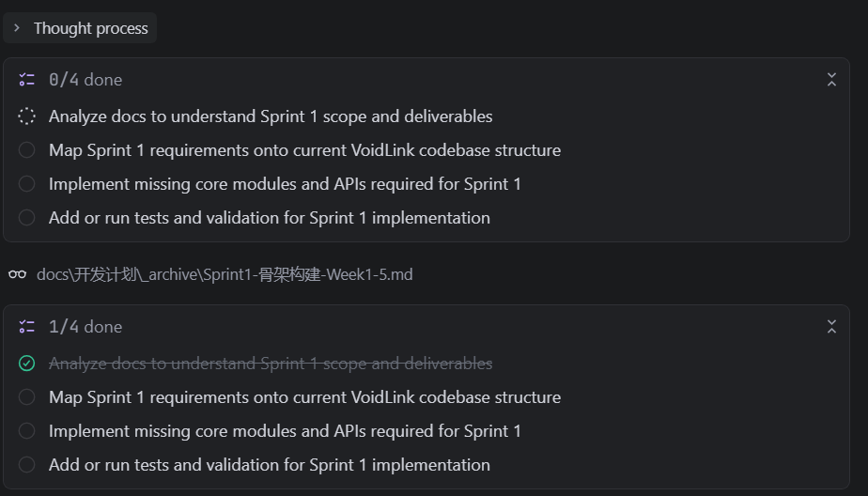The width and height of the screenshot is (868, 496).
Task: Click the glasses icon beside the Sprint1 file
Action: (x=18, y=274)
